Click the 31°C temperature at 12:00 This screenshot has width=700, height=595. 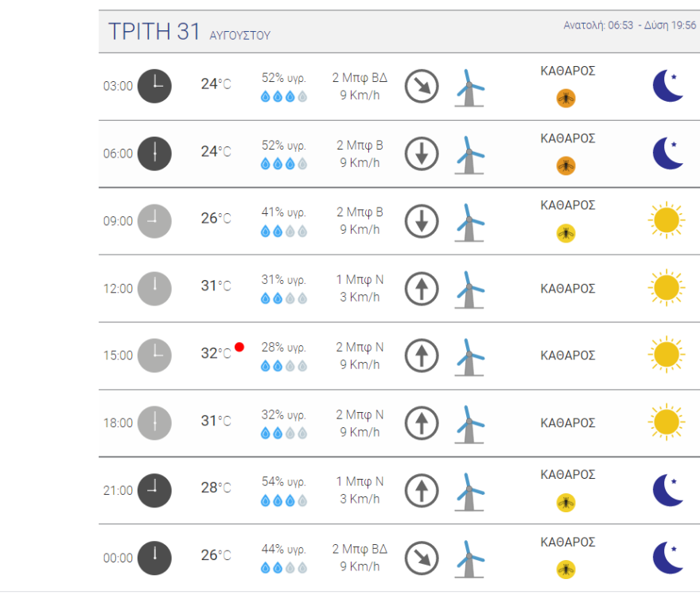pos(216,286)
